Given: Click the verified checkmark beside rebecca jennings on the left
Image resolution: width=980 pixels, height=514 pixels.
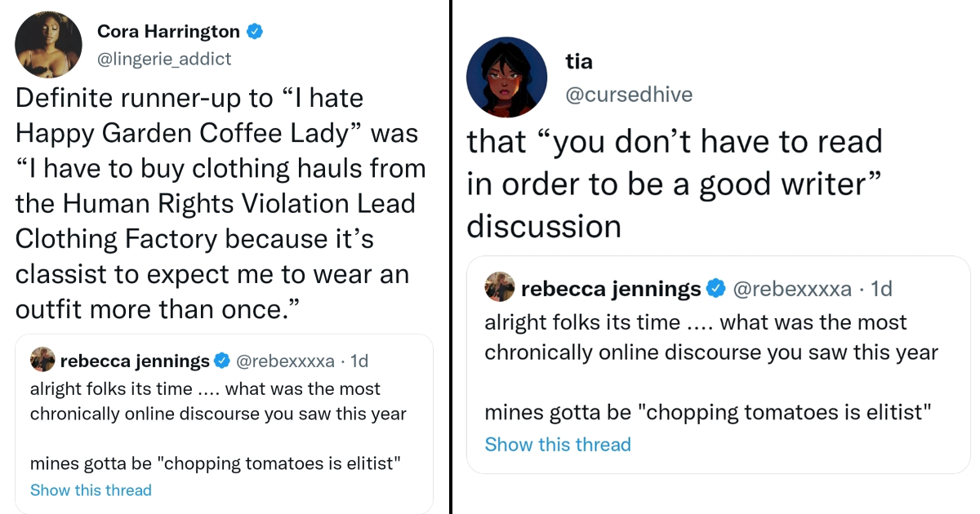Looking at the screenshot, I should tap(222, 360).
